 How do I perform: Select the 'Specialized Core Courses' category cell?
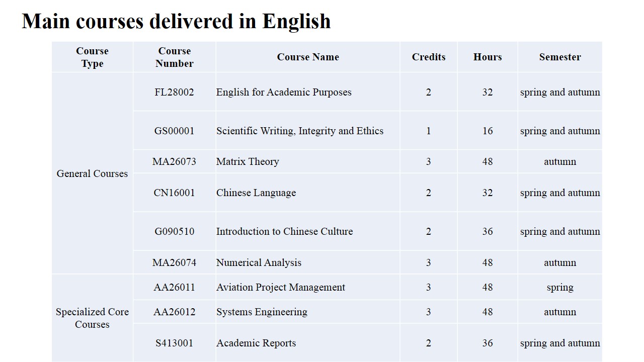pyautogui.click(x=92, y=318)
